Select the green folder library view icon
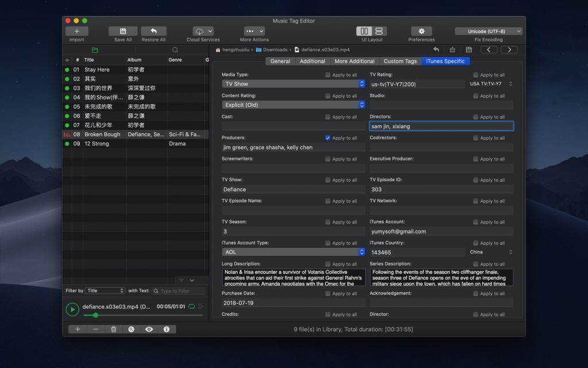Viewport: 588px width, 368px height. point(95,50)
